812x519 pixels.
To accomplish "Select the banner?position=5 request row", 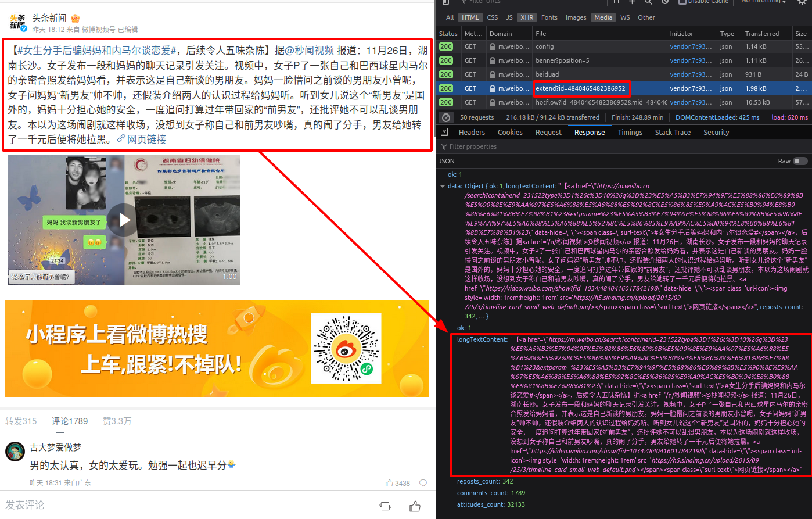I will coord(624,60).
